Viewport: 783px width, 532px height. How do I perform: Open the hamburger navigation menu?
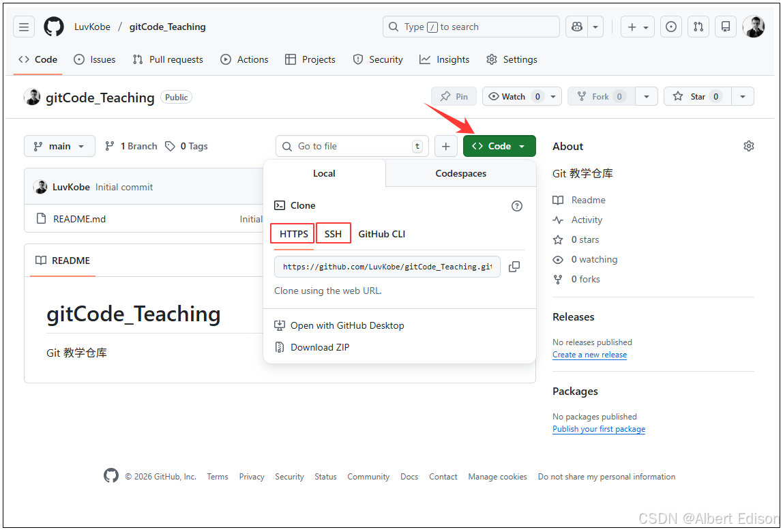point(23,27)
